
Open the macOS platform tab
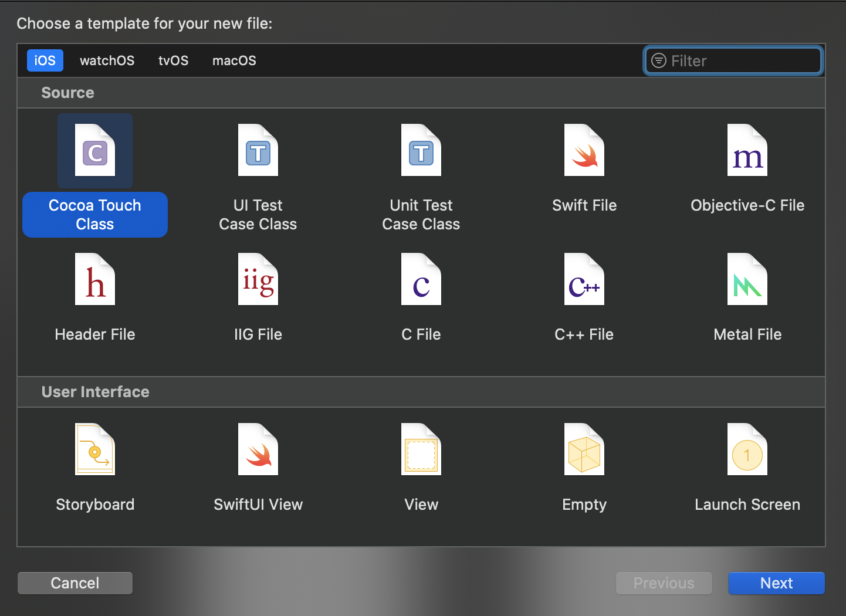pyautogui.click(x=234, y=60)
